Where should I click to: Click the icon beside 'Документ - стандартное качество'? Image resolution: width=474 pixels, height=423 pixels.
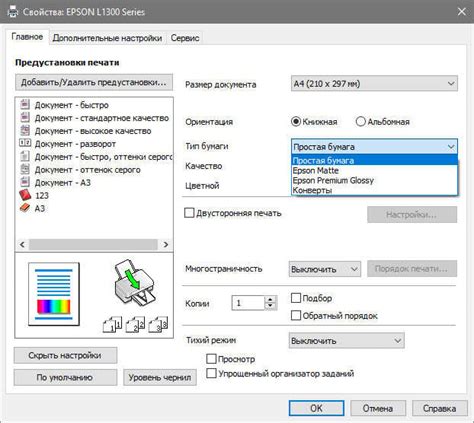click(25, 117)
